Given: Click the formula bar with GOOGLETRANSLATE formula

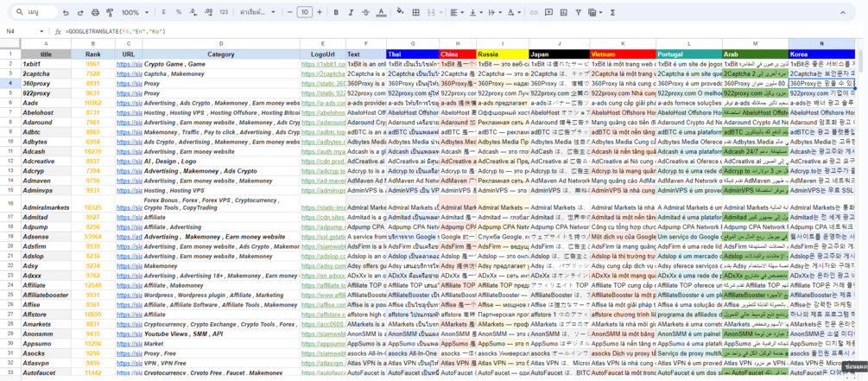Looking at the screenshot, I should click(459, 32).
